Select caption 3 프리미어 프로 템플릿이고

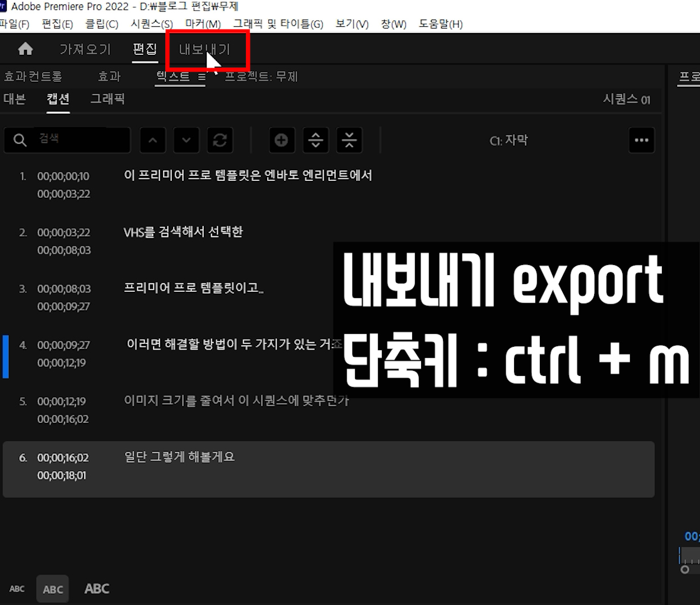click(193, 288)
